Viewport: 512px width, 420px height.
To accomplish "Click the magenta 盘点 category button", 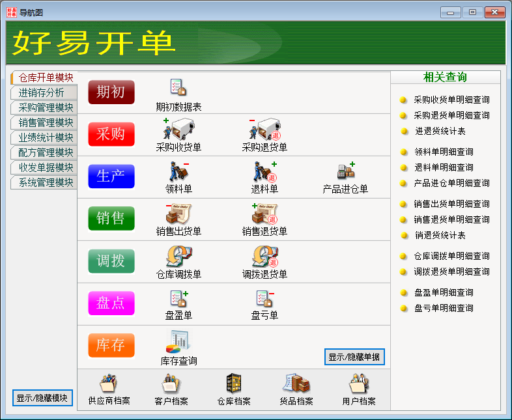I will coord(111,303).
